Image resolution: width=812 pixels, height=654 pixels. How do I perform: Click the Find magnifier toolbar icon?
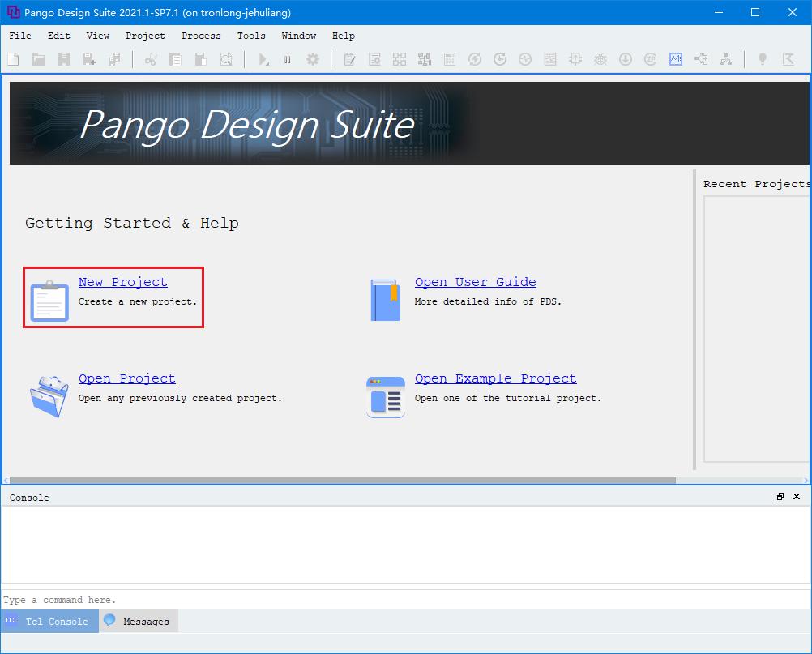click(226, 59)
